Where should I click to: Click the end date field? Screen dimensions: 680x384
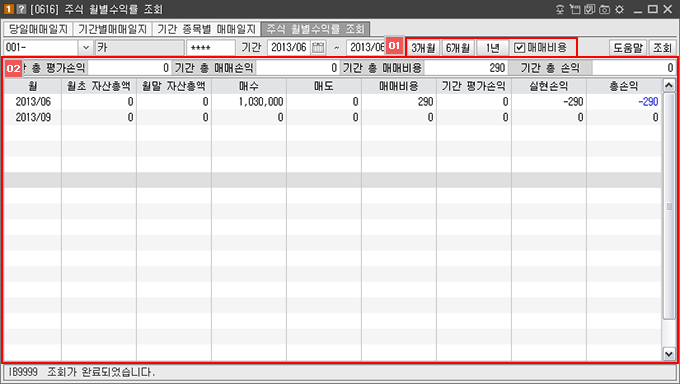(366, 47)
